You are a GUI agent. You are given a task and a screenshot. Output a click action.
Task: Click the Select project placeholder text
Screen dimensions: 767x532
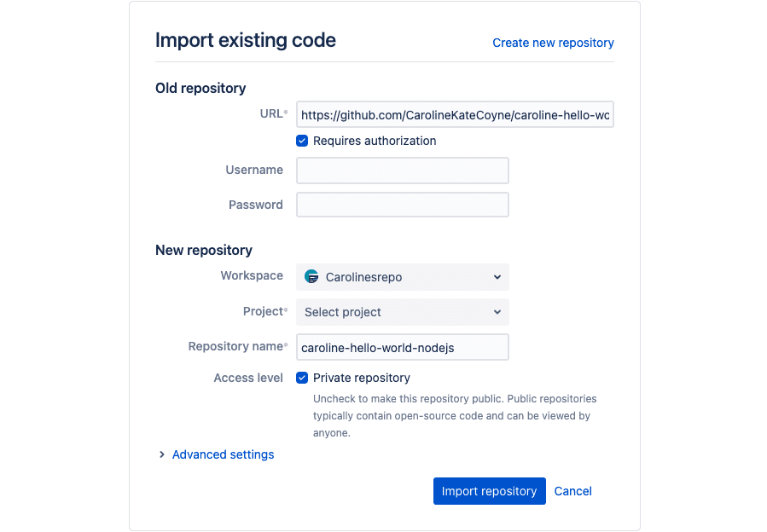tap(341, 312)
